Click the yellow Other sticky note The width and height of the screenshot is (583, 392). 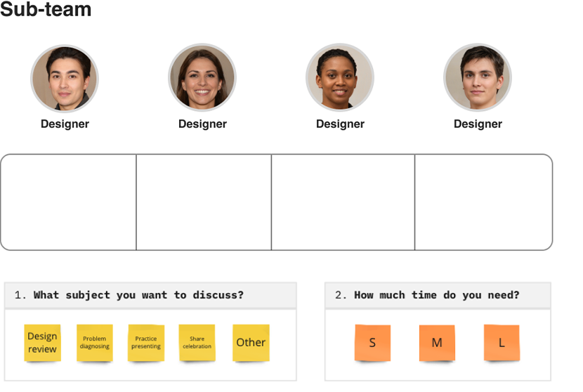pyautogui.click(x=251, y=343)
